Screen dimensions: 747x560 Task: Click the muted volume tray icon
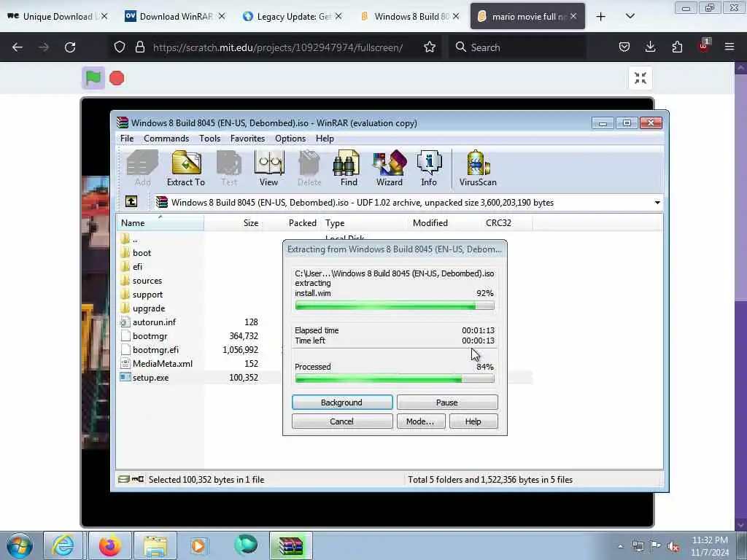(x=673, y=546)
